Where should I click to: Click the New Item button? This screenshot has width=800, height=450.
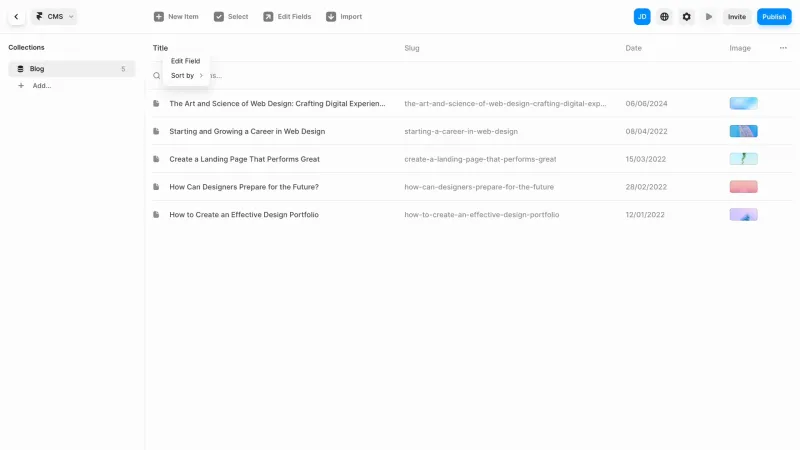(x=176, y=17)
